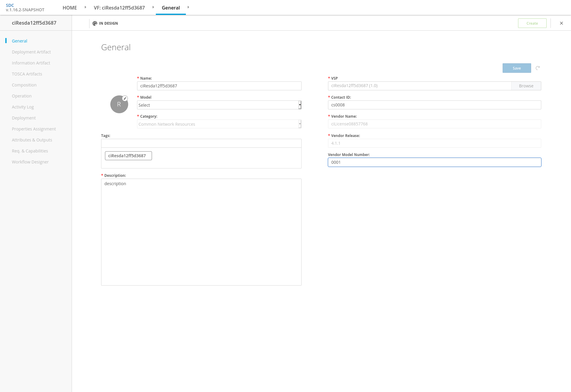Screen dimensions: 571x392
Task: Open the Model Select dropdown
Action: pos(219,105)
